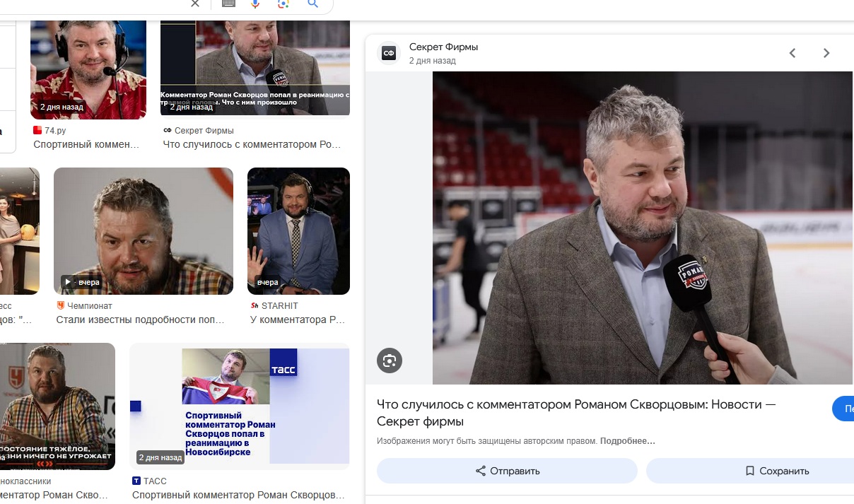Start voice search with the microphone icon

[255, 4]
